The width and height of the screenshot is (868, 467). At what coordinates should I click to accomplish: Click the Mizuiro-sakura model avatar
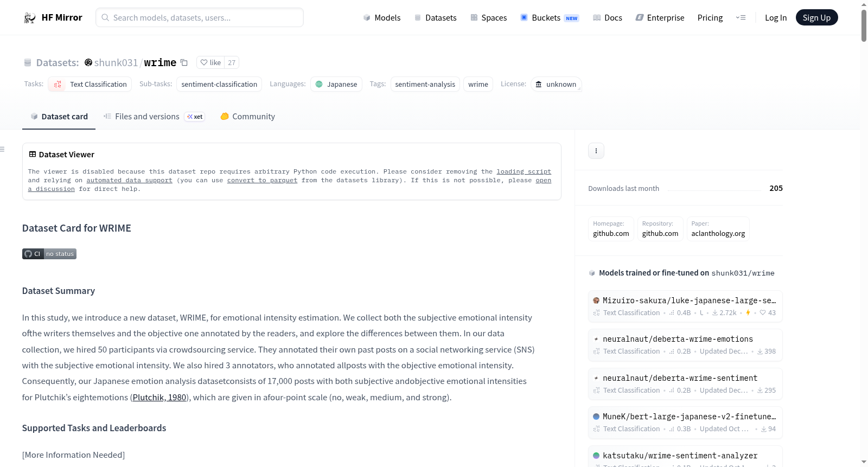point(596,300)
